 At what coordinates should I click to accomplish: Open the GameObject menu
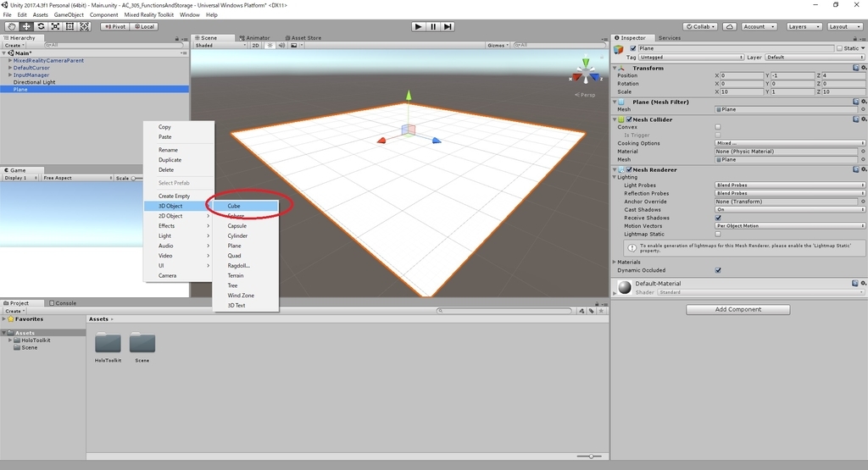[x=69, y=15]
